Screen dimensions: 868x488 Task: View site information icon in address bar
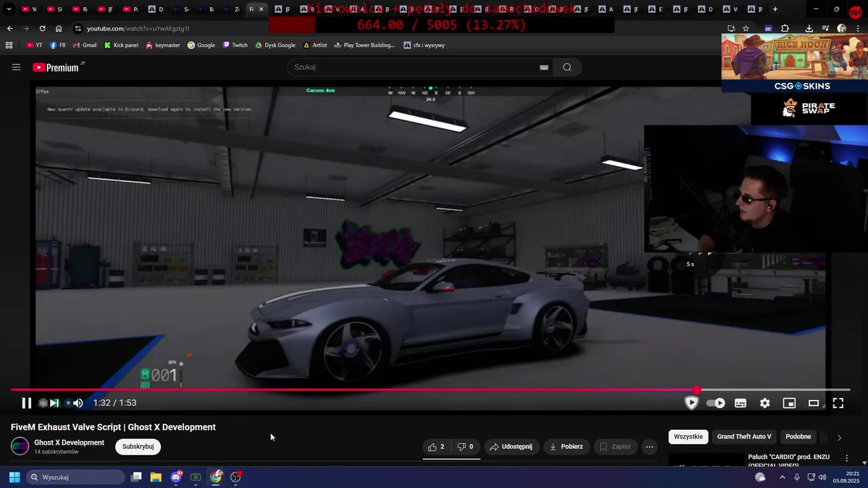click(79, 28)
